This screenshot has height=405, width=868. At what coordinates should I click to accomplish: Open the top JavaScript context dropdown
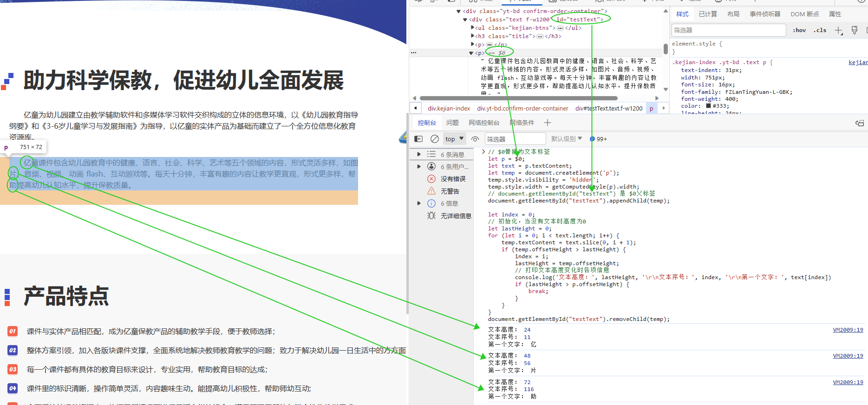coord(454,139)
